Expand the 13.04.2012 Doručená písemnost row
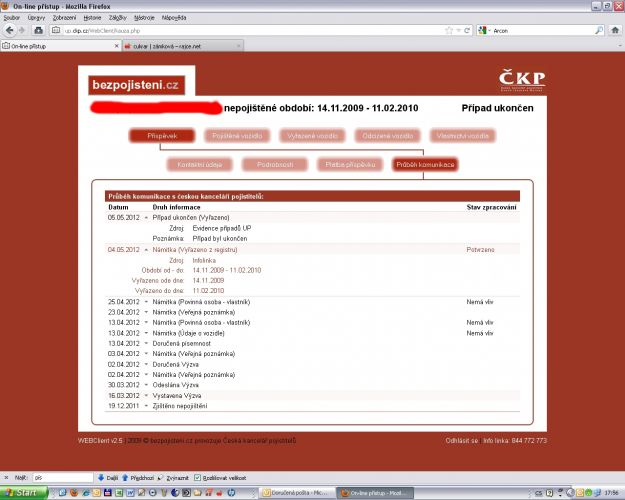The width and height of the screenshot is (625, 500). (146, 343)
